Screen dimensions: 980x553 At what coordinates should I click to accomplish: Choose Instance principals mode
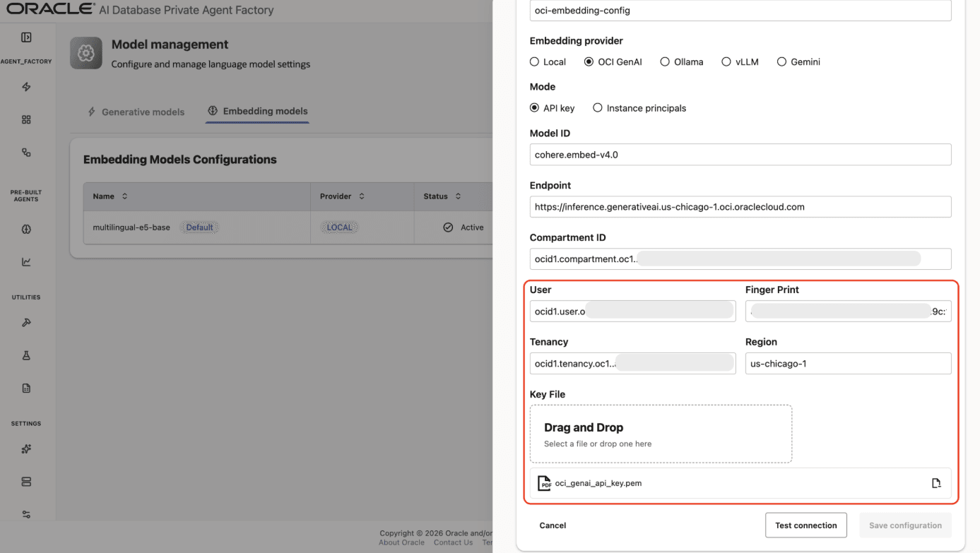[597, 107]
